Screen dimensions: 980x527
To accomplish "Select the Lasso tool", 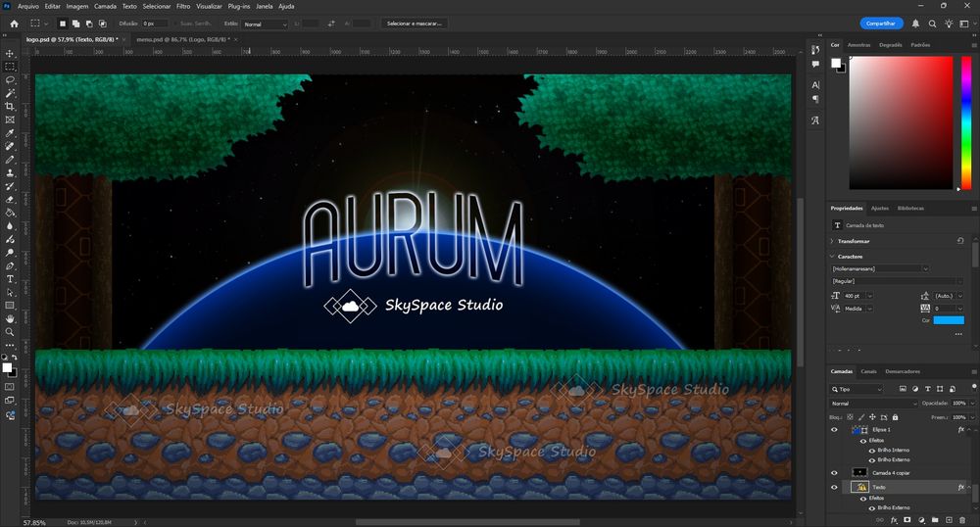I will click(x=10, y=79).
